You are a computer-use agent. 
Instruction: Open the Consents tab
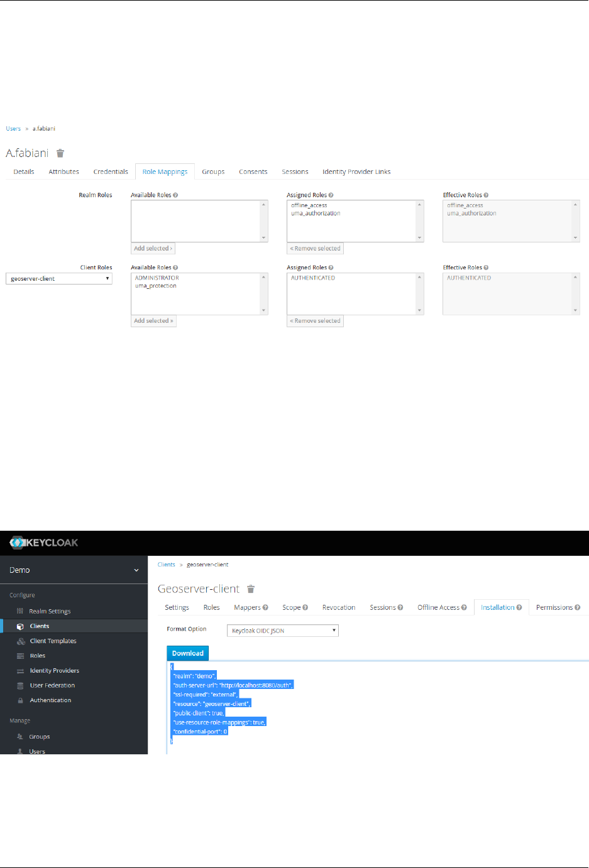253,171
